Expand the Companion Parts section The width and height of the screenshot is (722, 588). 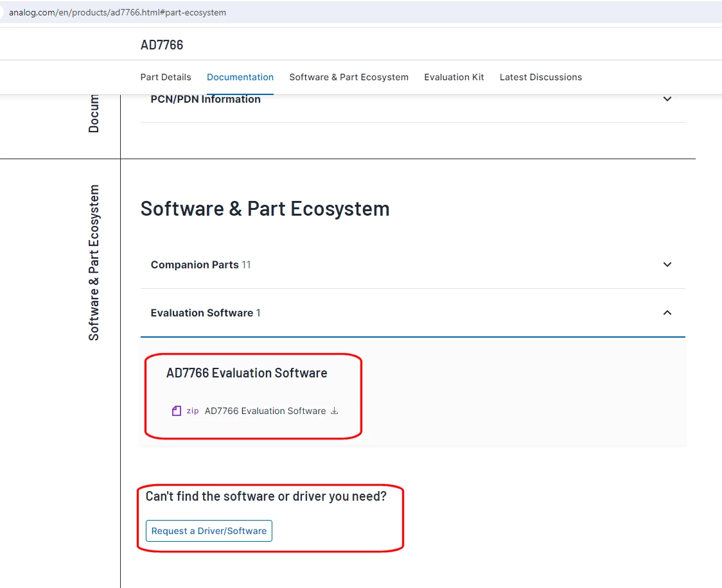click(667, 264)
